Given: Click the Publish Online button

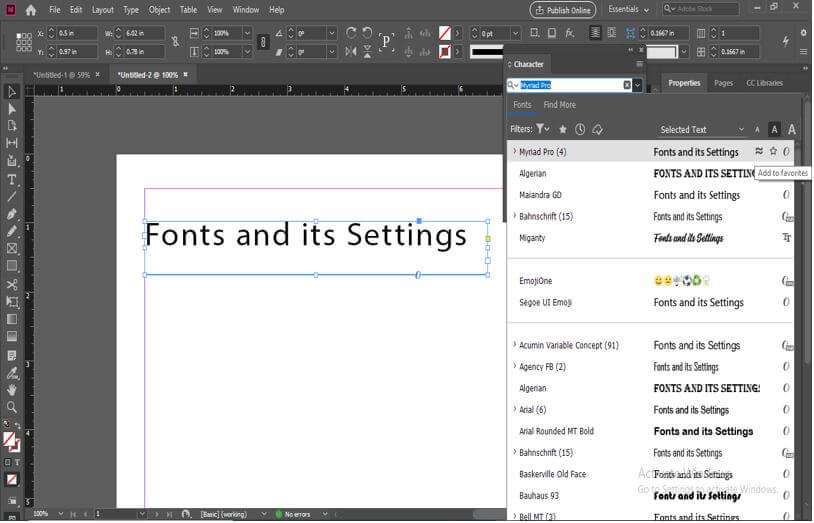Looking at the screenshot, I should point(562,10).
